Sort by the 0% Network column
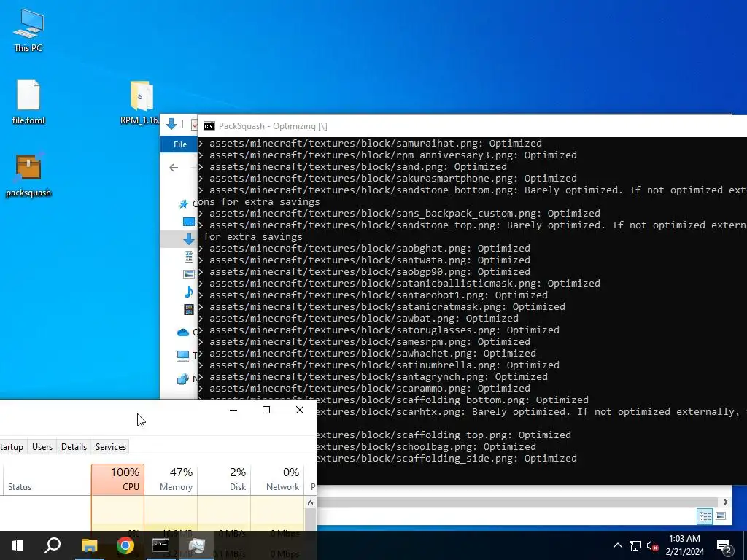 tap(277, 480)
